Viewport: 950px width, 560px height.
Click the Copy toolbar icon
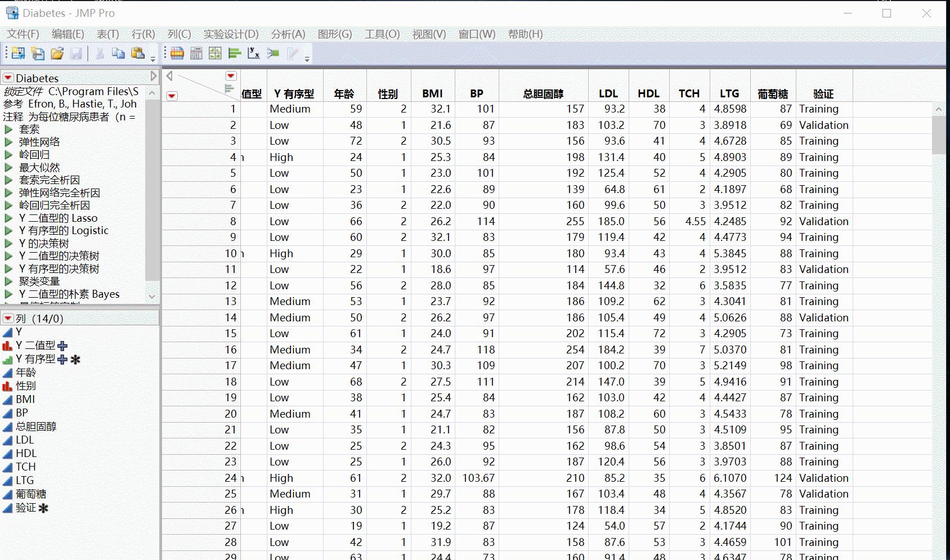pos(118,53)
